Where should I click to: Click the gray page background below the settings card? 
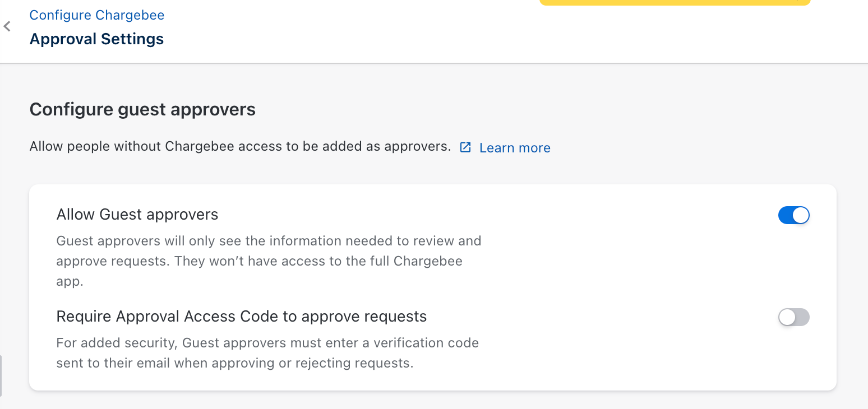pos(432,400)
